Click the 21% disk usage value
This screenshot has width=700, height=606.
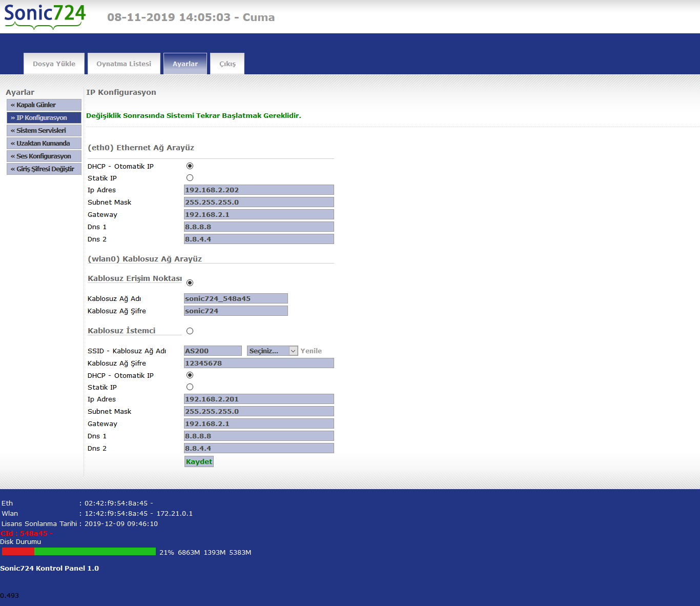point(167,553)
